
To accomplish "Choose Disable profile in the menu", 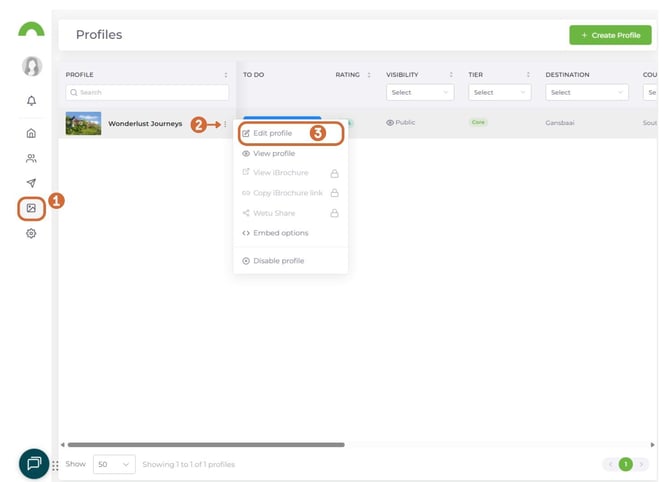I will point(278,261).
